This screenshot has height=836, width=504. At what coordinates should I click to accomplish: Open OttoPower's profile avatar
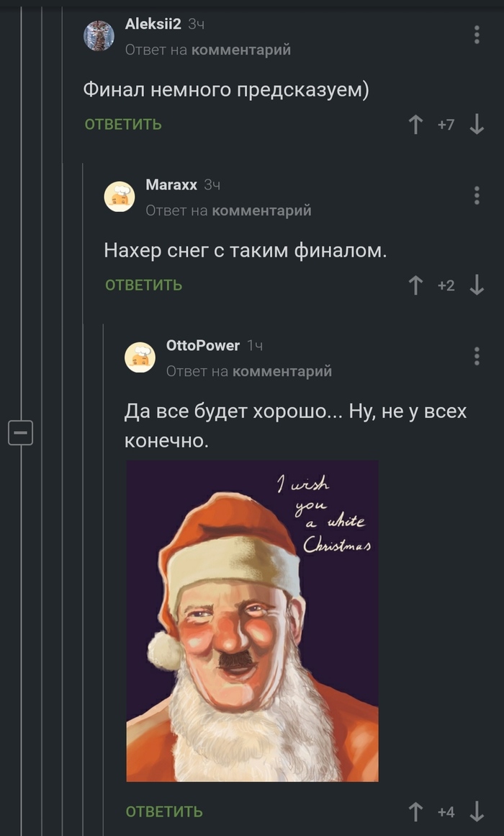(x=140, y=357)
